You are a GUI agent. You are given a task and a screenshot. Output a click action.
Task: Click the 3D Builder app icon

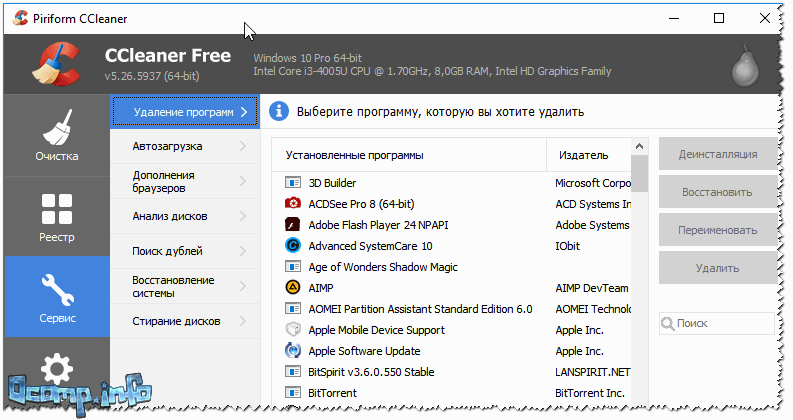293,183
